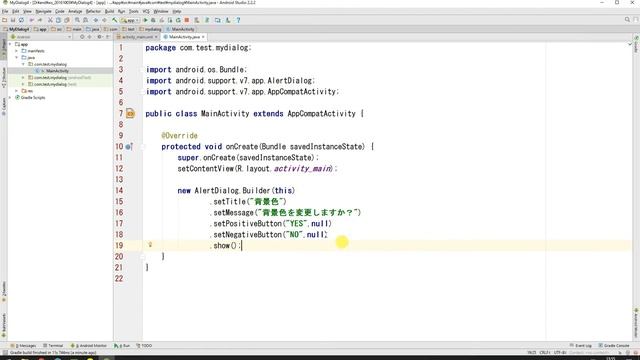Open the app run configuration dropdown
The height and width of the screenshot is (360, 640).
point(130,20)
